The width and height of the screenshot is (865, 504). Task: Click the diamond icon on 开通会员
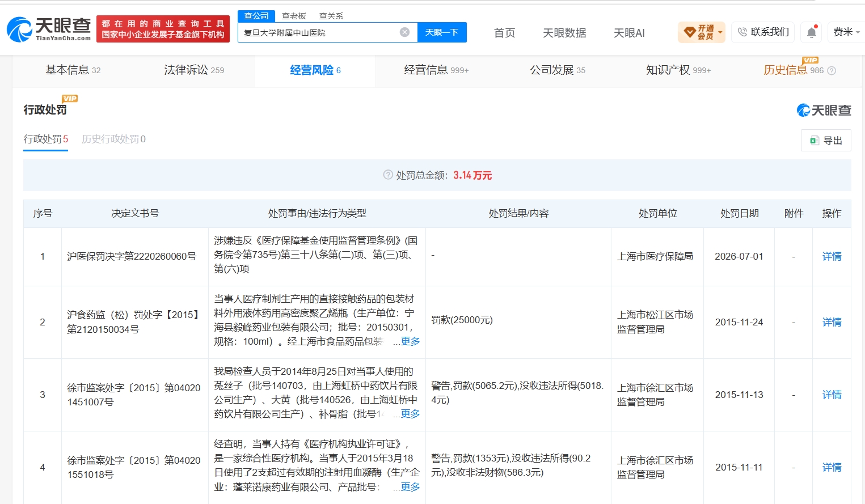689,32
